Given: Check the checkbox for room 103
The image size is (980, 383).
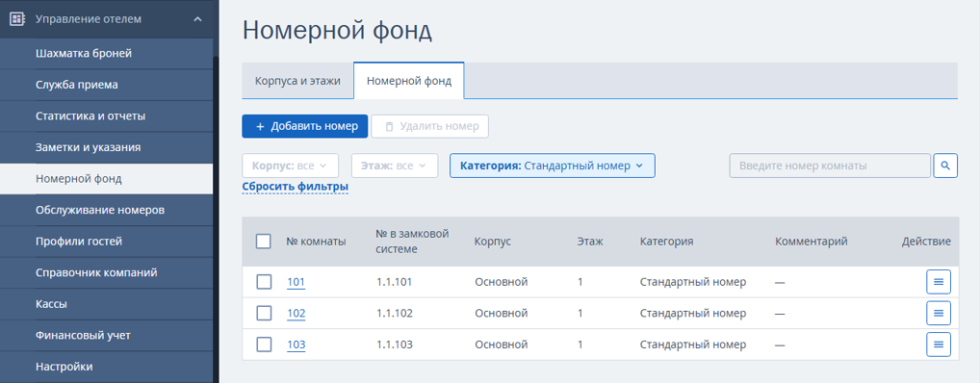Looking at the screenshot, I should 264,345.
